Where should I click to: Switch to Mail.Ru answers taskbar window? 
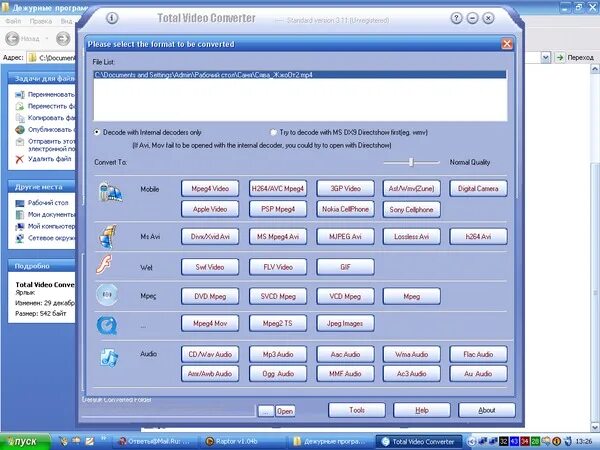coord(157,442)
